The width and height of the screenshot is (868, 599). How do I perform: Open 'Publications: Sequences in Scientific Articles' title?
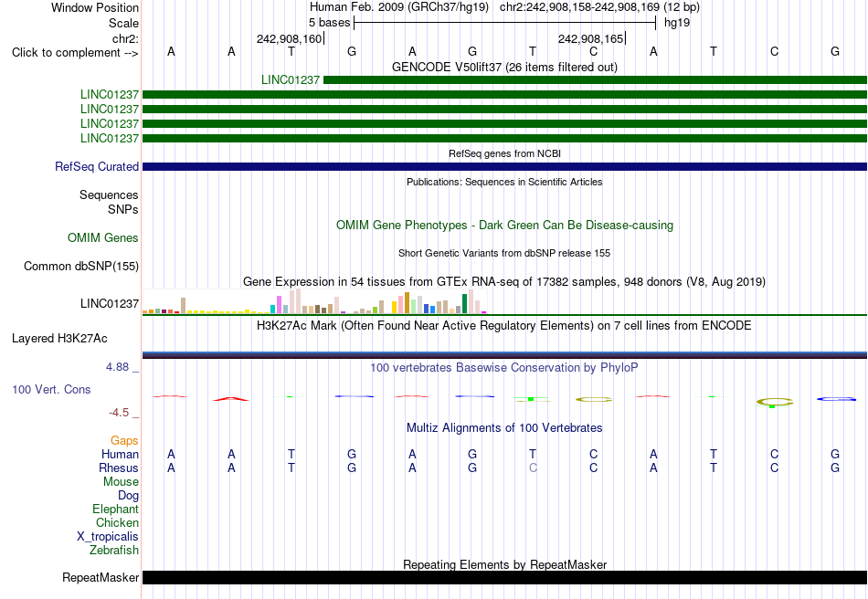pyautogui.click(x=504, y=182)
